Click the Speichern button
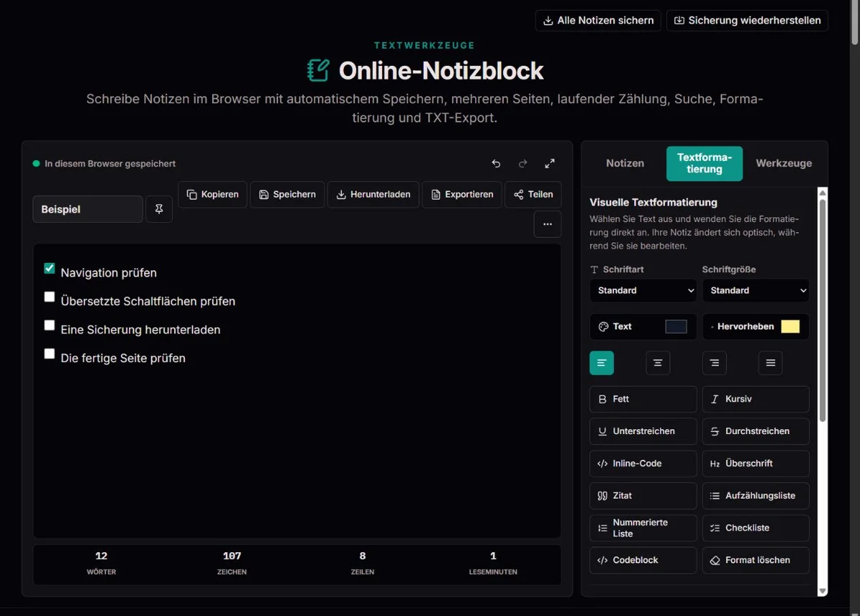 click(287, 194)
